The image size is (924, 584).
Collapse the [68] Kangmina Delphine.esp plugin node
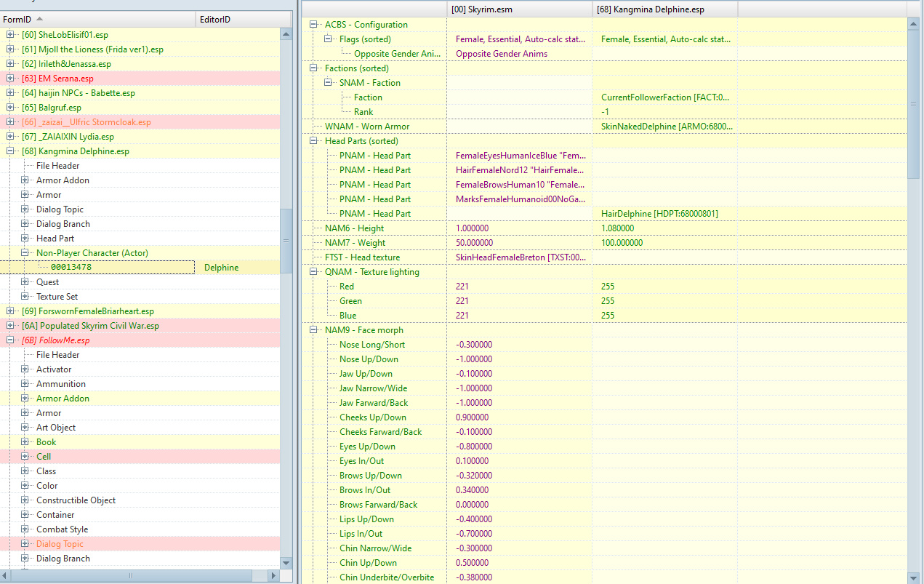[10, 151]
